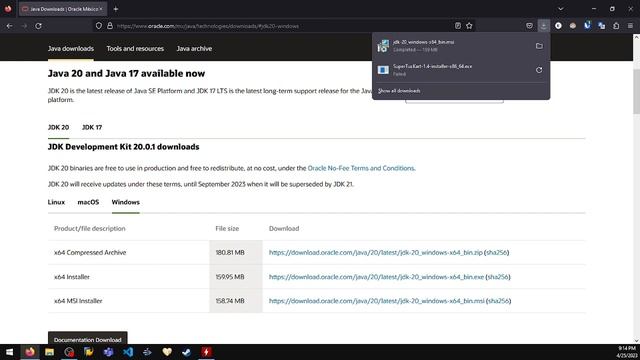Open sha256 link for MSI Installer row
This screenshot has height=360, width=640.
click(x=498, y=301)
